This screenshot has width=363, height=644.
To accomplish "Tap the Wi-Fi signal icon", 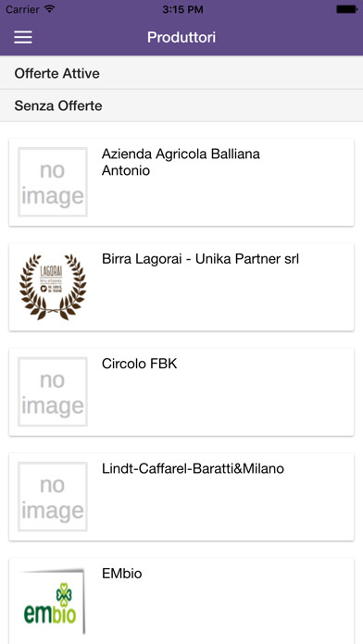I will pyautogui.click(x=50, y=9).
